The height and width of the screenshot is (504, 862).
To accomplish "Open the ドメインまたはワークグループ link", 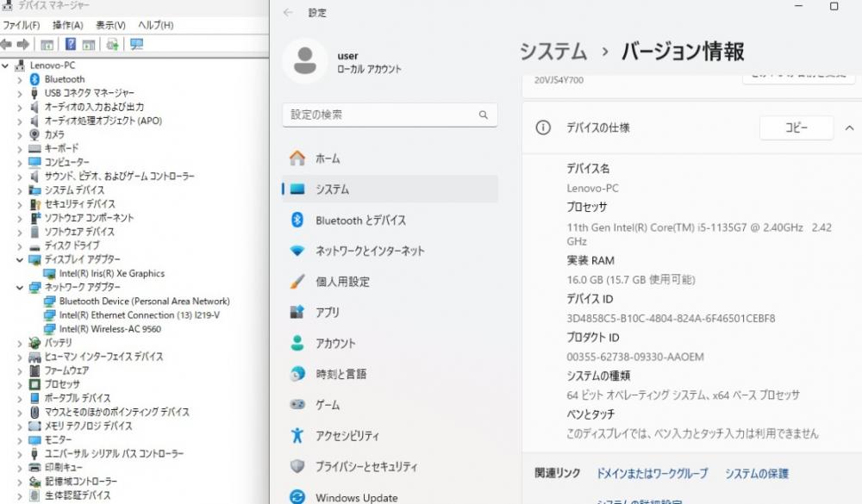I will pyautogui.click(x=652, y=473).
